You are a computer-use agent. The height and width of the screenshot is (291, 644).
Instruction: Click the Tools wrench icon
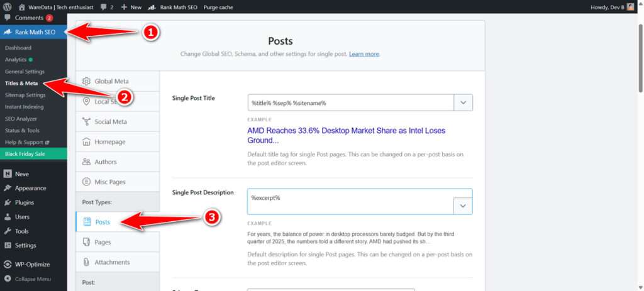pos(8,231)
